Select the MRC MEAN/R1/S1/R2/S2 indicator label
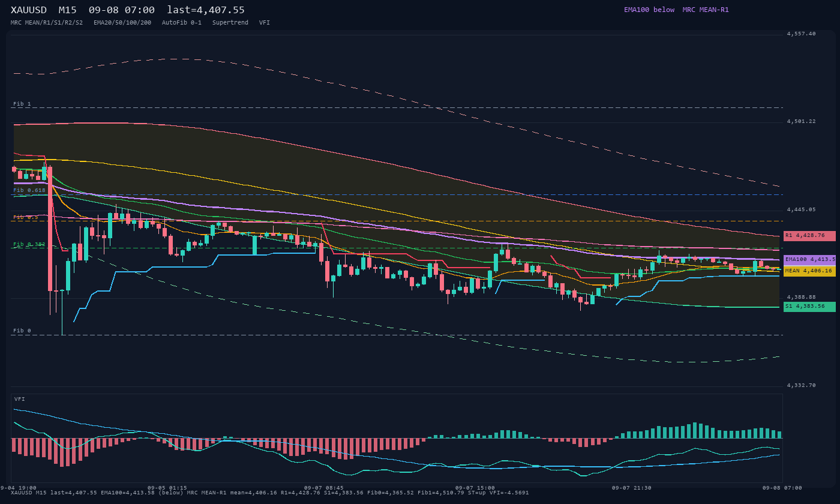 tap(47, 23)
